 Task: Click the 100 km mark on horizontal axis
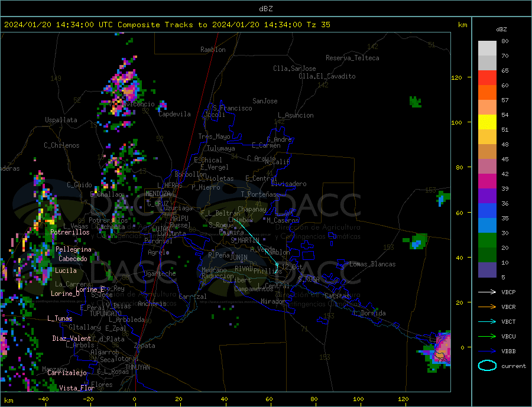click(x=358, y=399)
